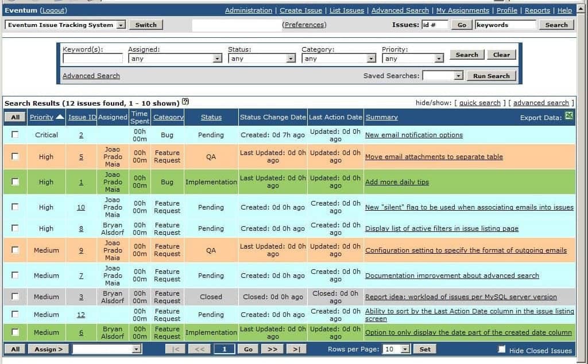Click the All button in table header
This screenshot has width=588, height=364.
click(15, 117)
